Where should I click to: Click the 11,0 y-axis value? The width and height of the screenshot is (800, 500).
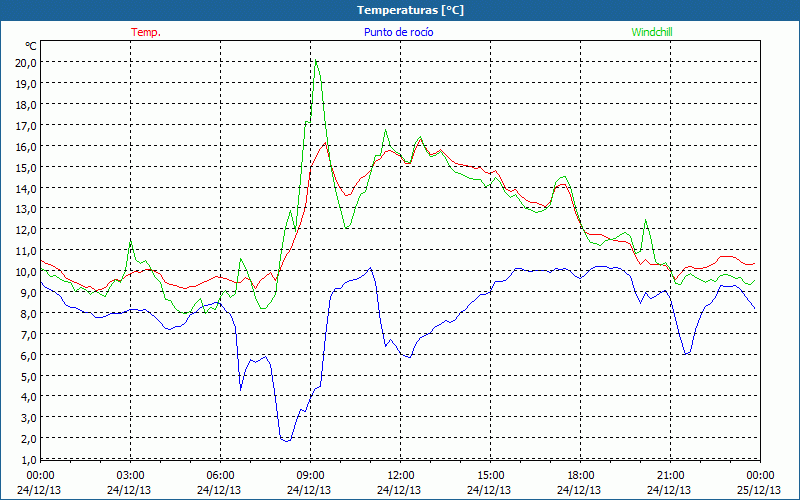point(26,251)
